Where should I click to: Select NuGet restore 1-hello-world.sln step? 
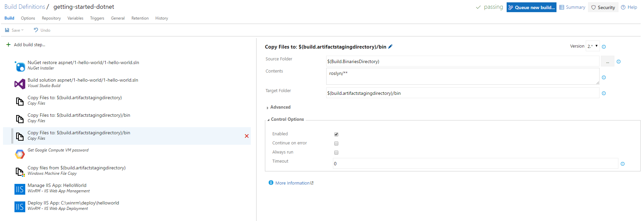click(127, 66)
